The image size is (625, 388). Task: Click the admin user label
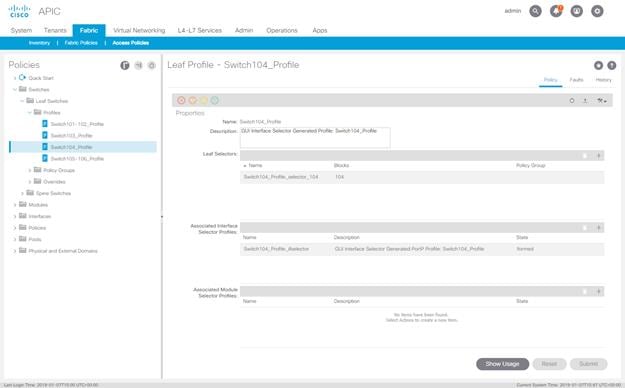pos(513,11)
